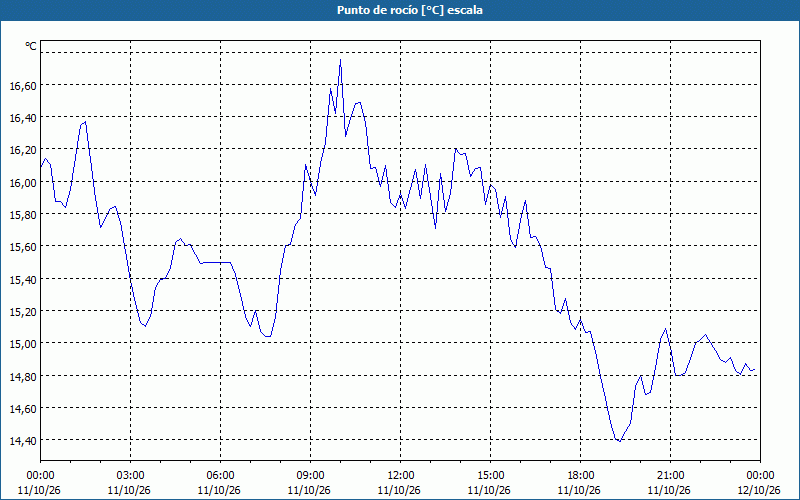The height and width of the screenshot is (500, 800).
Task: Click the '11/10/26' date beneath first 00:00
Action: click(x=39, y=490)
